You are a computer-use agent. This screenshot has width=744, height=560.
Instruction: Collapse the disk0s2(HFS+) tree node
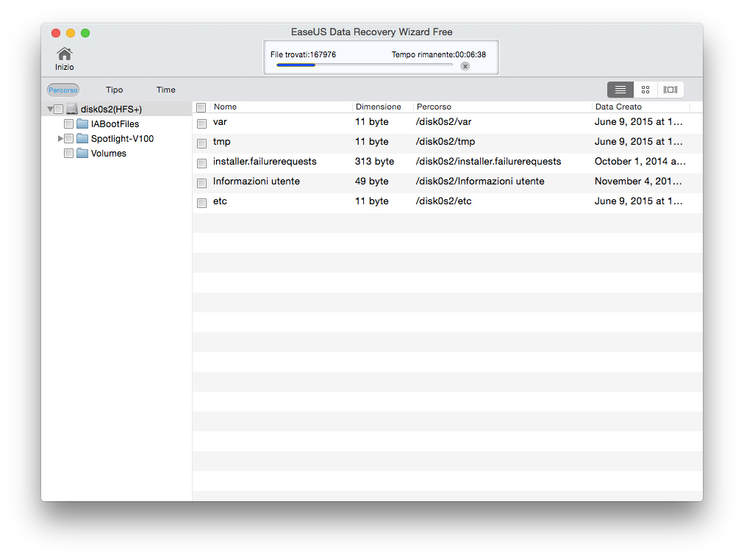click(x=50, y=110)
